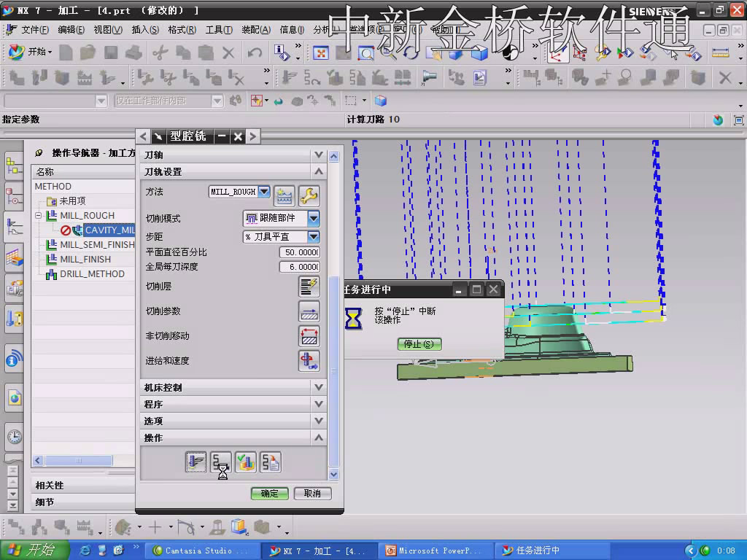The image size is (747, 560).
Task: Click the create-new-method icon beside MILL_ROUGH dropdown
Action: pos(285,195)
